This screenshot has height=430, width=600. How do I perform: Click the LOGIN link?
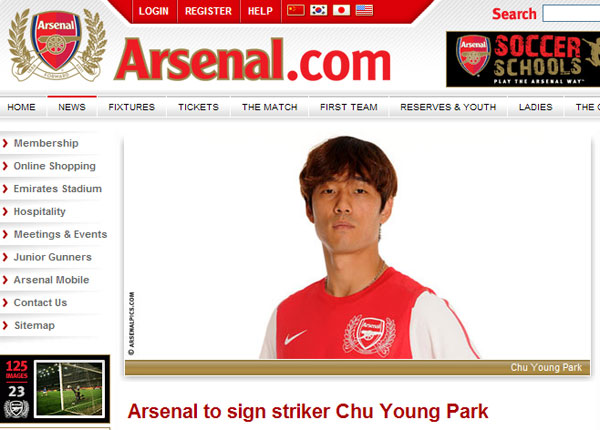tap(154, 11)
